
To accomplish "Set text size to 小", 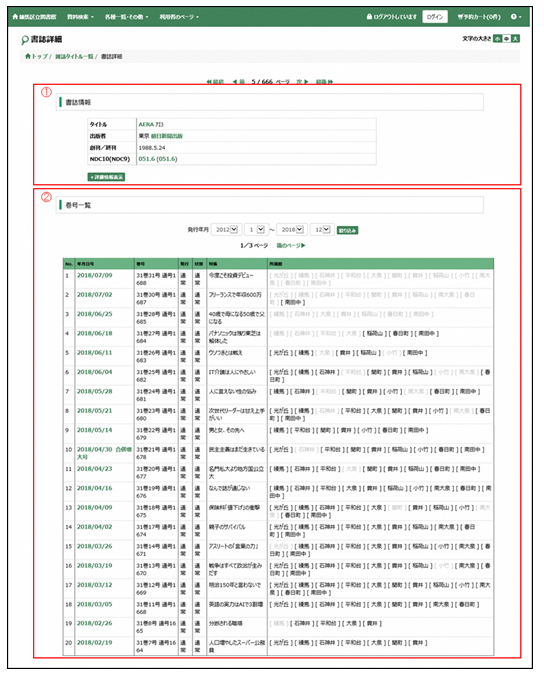I will click(x=498, y=39).
